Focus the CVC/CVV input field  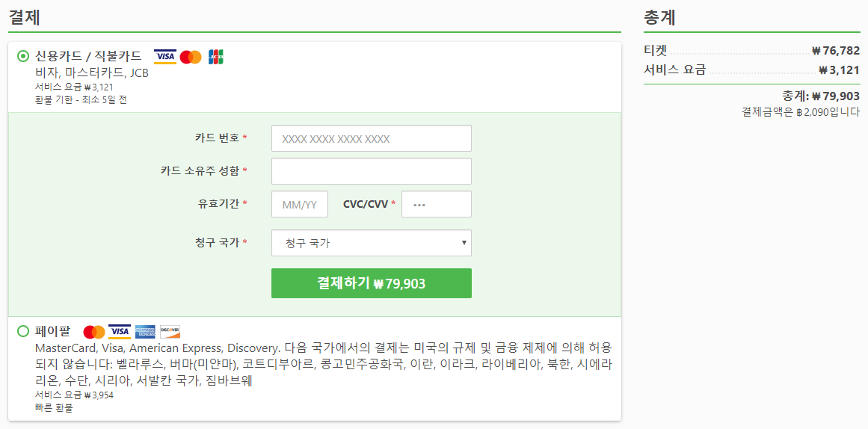coord(437,204)
